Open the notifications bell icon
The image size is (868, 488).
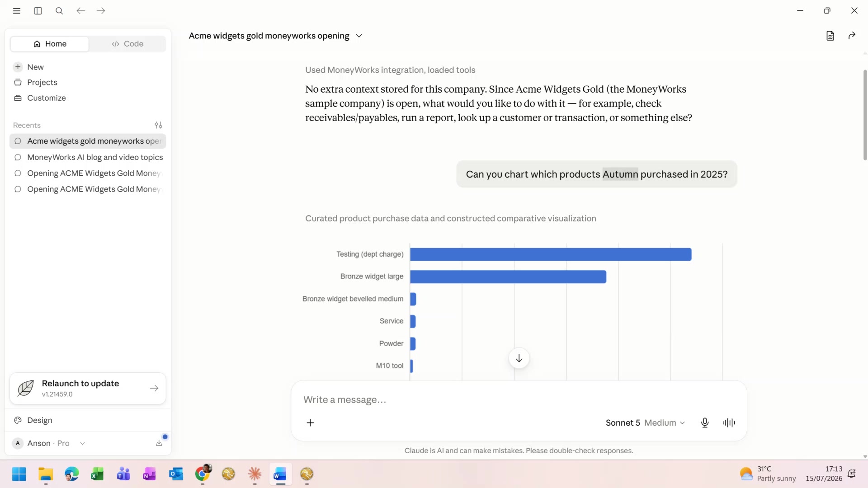[x=852, y=474]
